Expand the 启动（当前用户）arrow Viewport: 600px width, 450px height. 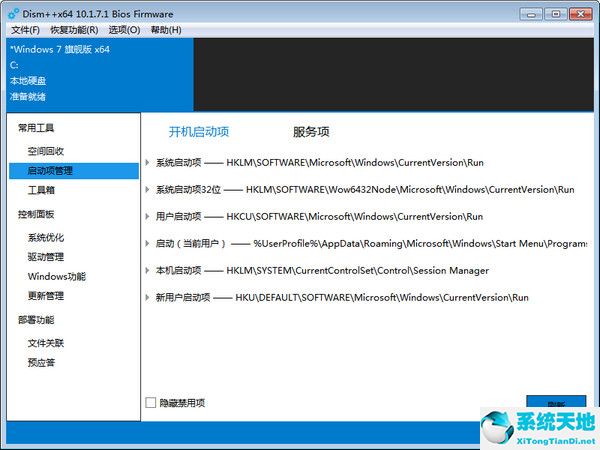coord(147,243)
